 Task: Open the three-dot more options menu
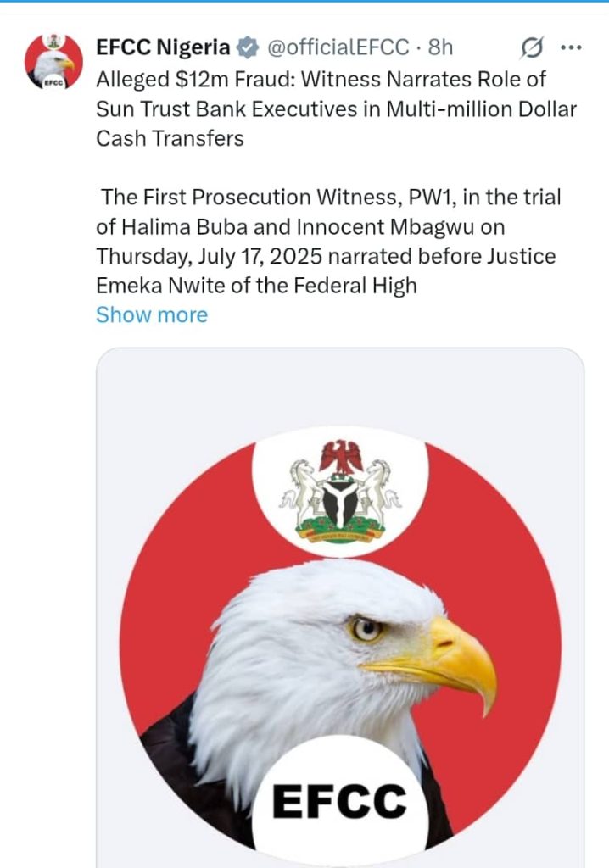(x=571, y=47)
